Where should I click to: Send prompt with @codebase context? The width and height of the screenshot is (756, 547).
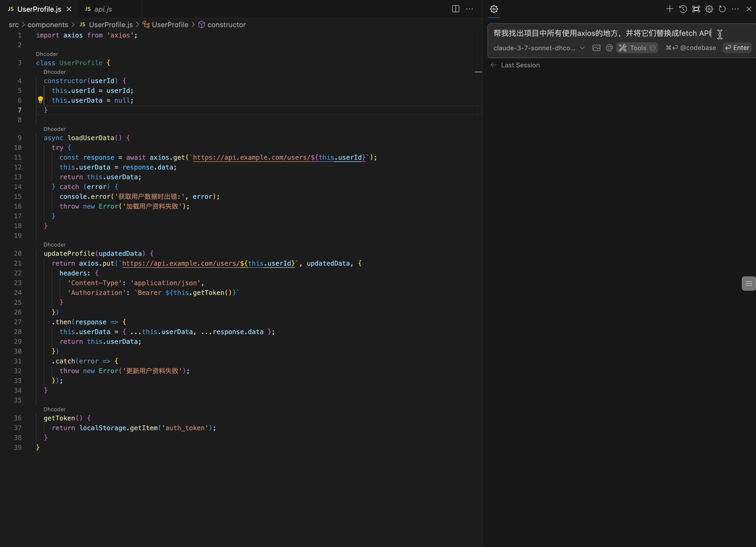tap(691, 48)
